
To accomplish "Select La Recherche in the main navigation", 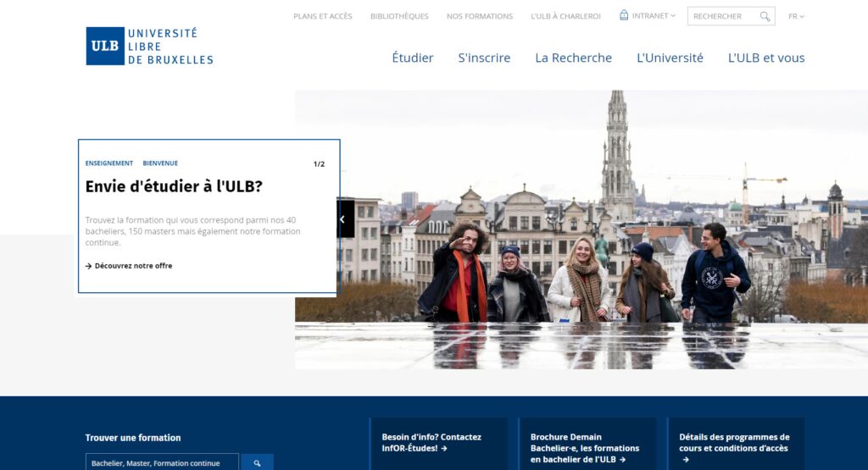I will (573, 58).
